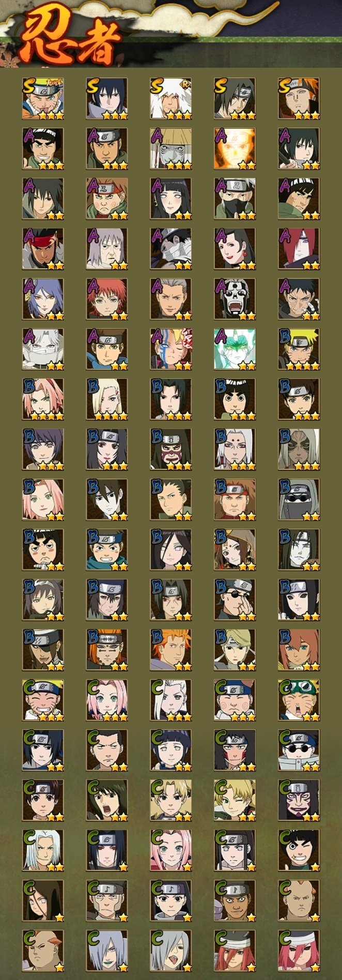Viewport: 342px width, 980px height.
Task: Open the A-rank masked Kakashi portrait
Action: [235, 199]
